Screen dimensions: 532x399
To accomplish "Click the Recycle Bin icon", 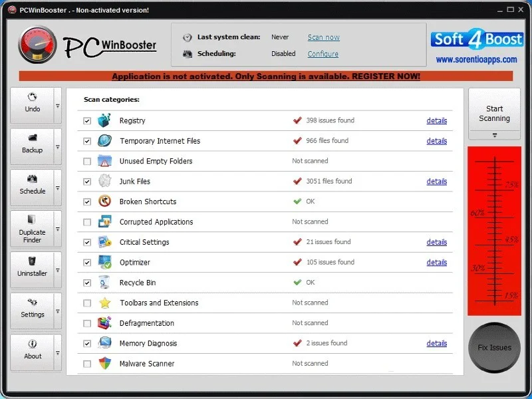I will 104,283.
